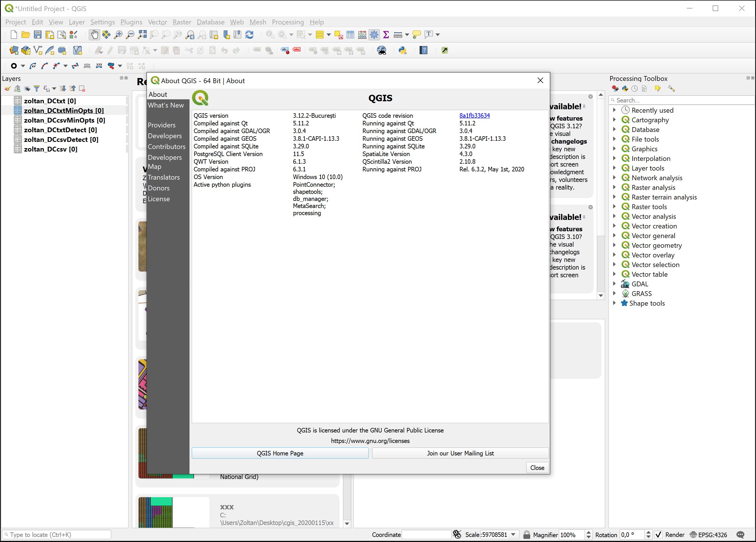Increase Magnifier value with its up stepper
The height and width of the screenshot is (542, 756).
click(x=589, y=532)
